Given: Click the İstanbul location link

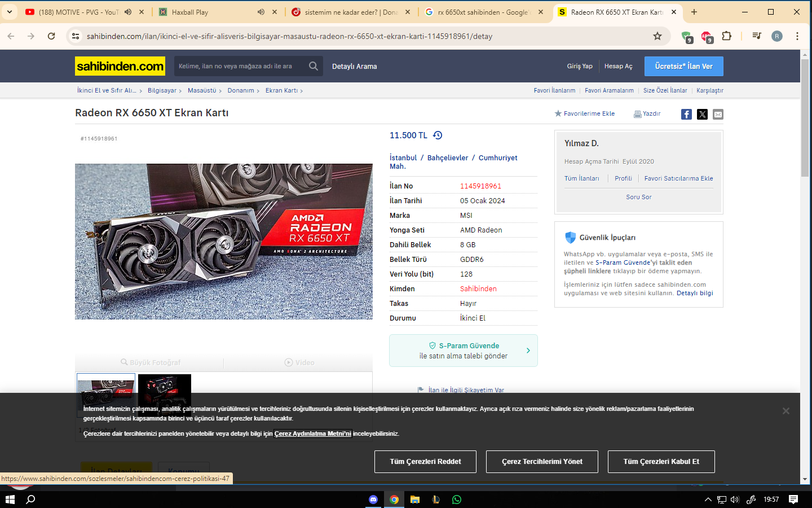Looking at the screenshot, I should point(403,158).
